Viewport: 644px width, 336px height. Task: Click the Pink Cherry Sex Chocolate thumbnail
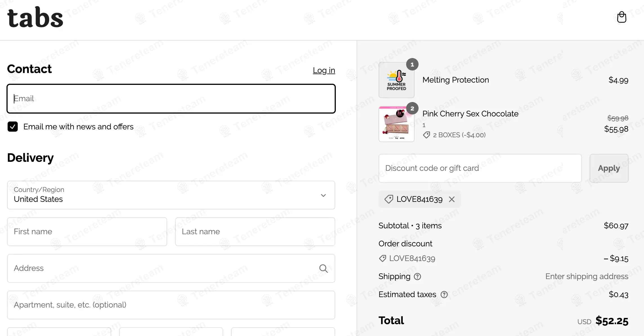click(396, 124)
